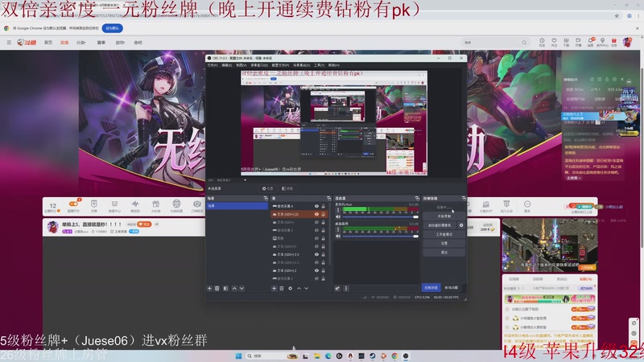Remove the selected scene in OBS

(217, 288)
